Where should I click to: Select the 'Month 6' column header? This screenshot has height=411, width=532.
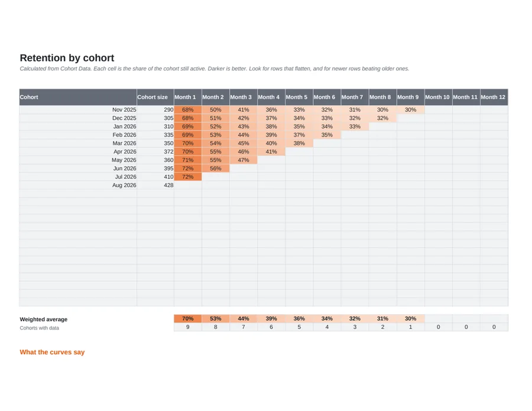coord(327,97)
